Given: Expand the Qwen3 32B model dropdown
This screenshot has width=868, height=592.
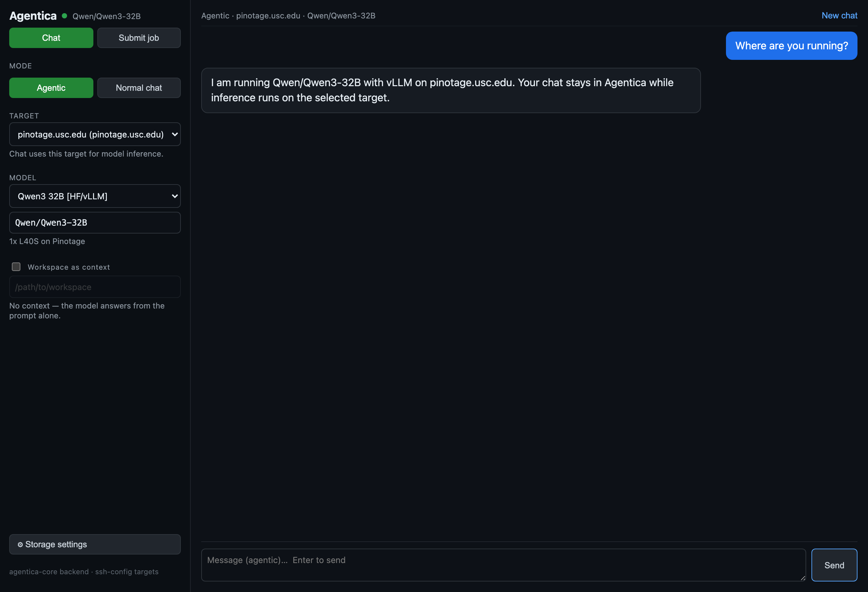Looking at the screenshot, I should pos(95,196).
